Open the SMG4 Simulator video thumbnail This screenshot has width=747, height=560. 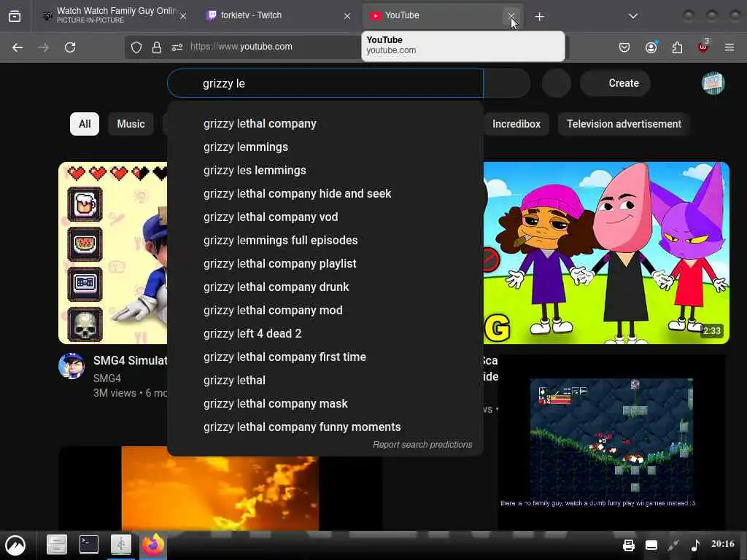[x=113, y=253]
